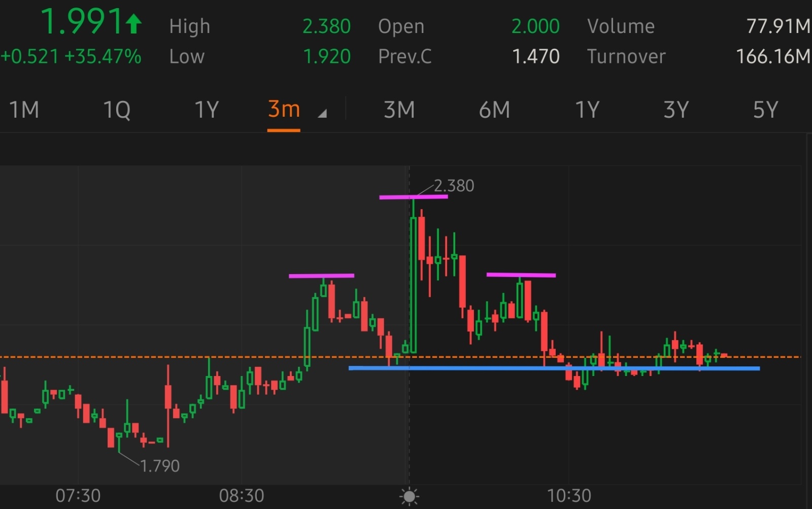Tap the 2.380 high label on the chart
Image resolution: width=812 pixels, height=509 pixels.
(x=454, y=186)
